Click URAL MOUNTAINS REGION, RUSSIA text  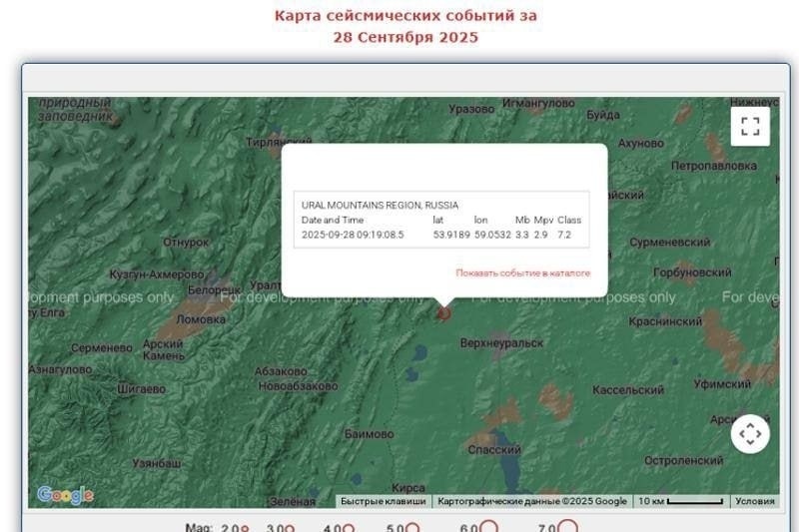(x=380, y=206)
